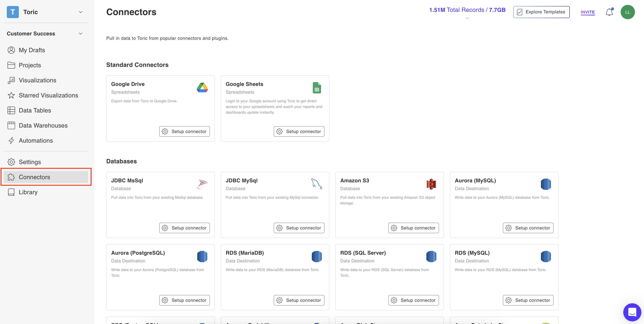Image resolution: width=644 pixels, height=324 pixels.
Task: Click the Toric workspace logo icon
Action: coord(13,12)
